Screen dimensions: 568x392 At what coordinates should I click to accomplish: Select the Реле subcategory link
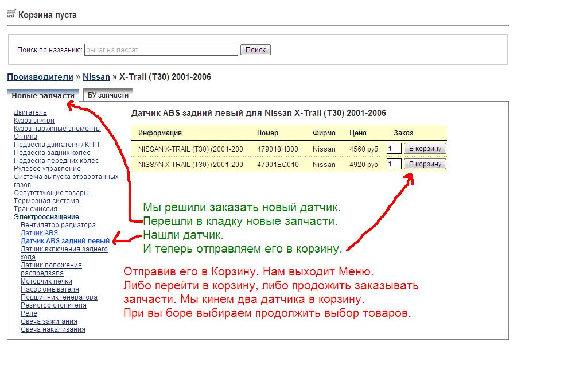coord(29,313)
